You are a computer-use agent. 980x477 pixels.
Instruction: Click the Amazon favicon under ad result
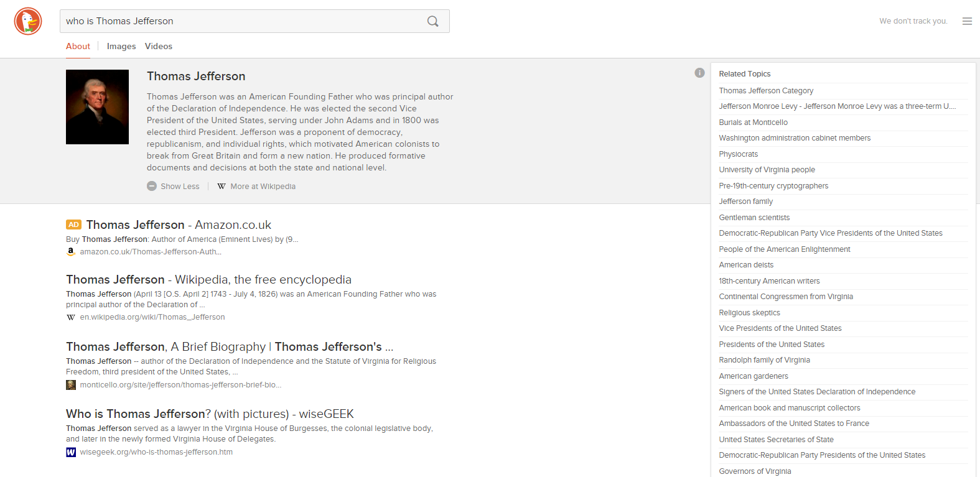pyautogui.click(x=71, y=252)
